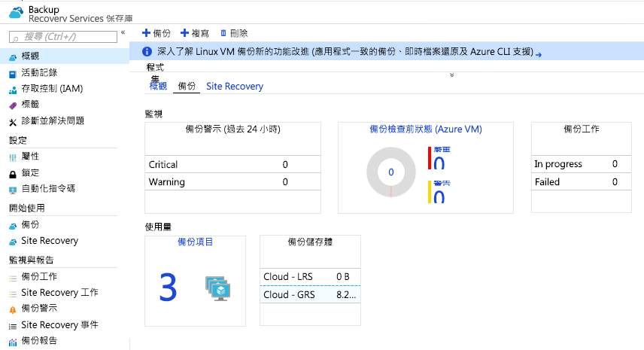Click the purple 標籤 tag icon
This screenshot has height=350, width=644.
coord(13,105)
